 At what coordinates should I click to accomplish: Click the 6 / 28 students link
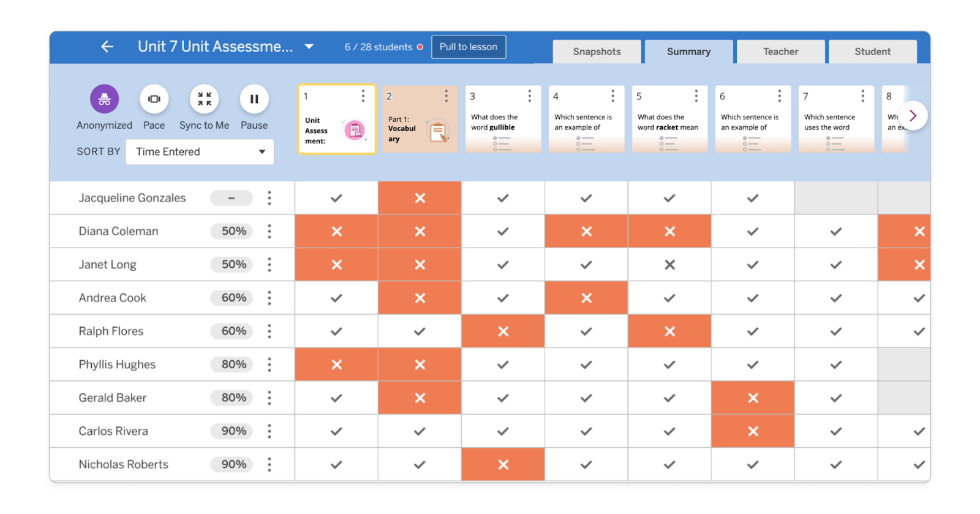click(378, 47)
